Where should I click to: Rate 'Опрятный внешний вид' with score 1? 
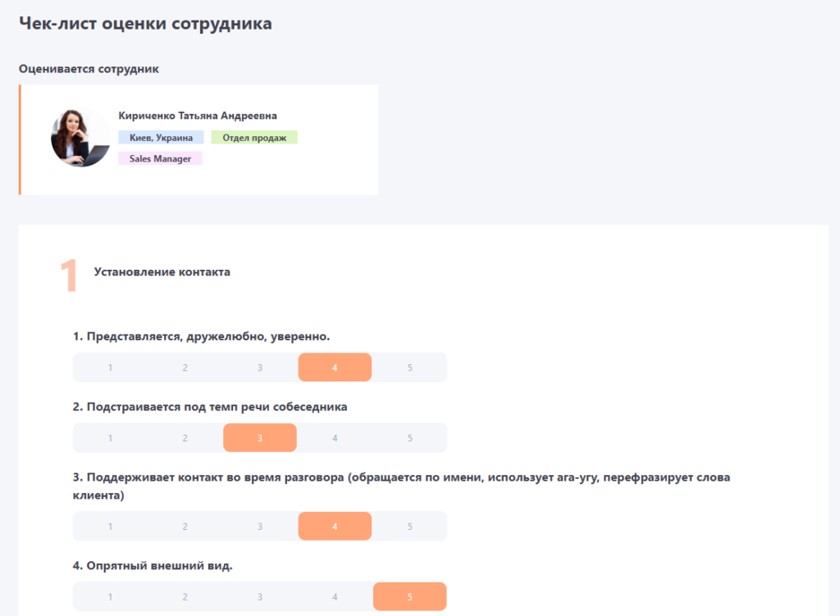[110, 597]
